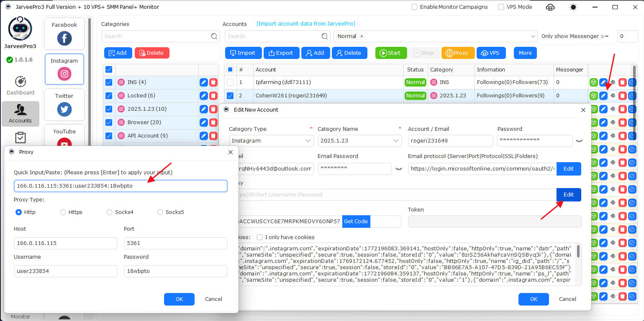
Task: Open fingerprint settings for CohenW261 account
Action: click(x=613, y=96)
